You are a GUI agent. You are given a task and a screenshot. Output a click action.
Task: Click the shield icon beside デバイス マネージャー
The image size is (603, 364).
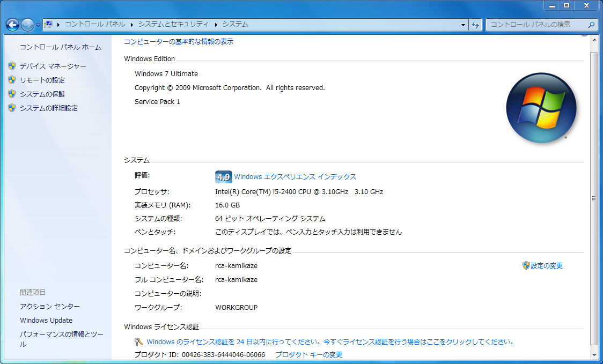[12, 66]
